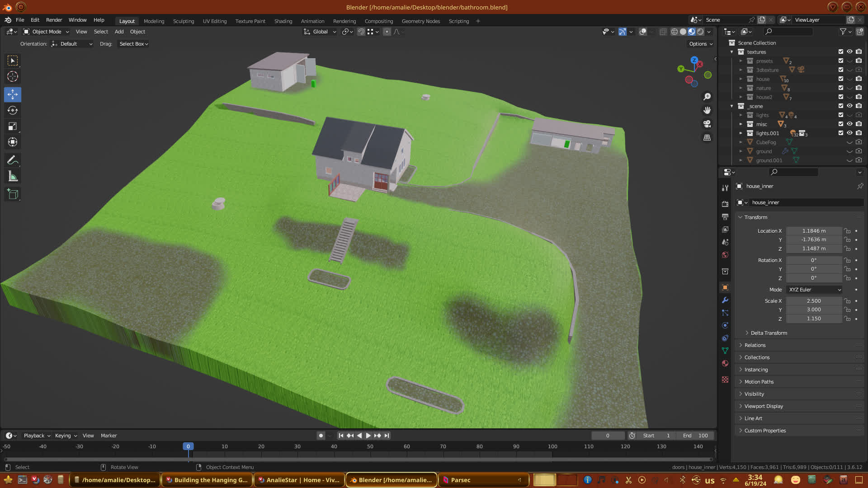
Task: Toggle the misc collection eye icon
Action: [849, 124]
